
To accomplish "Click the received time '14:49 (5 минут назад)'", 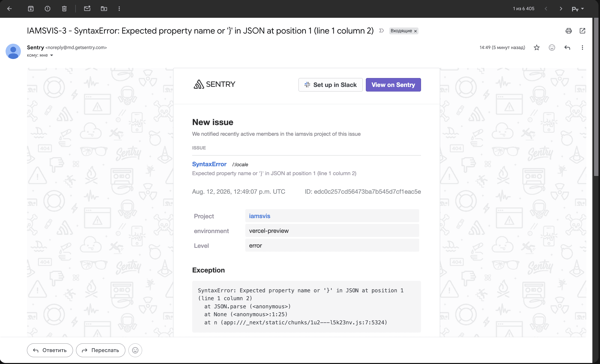I will point(502,48).
